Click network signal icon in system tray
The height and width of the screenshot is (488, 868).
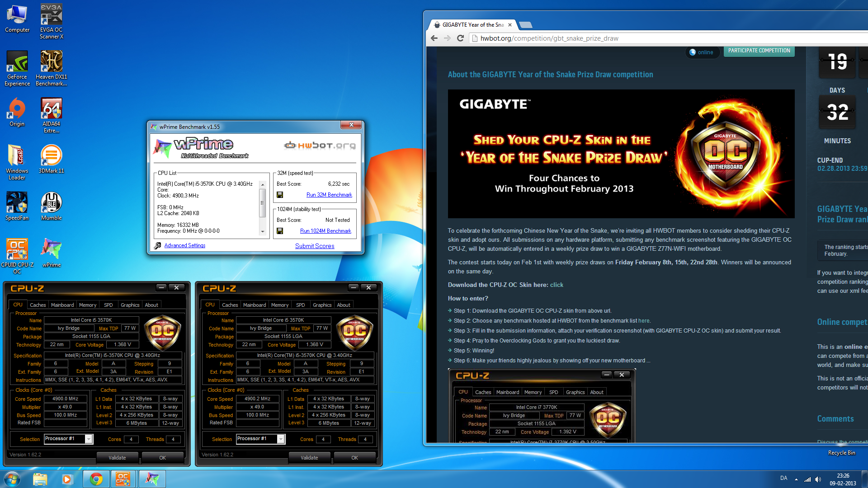click(x=807, y=479)
